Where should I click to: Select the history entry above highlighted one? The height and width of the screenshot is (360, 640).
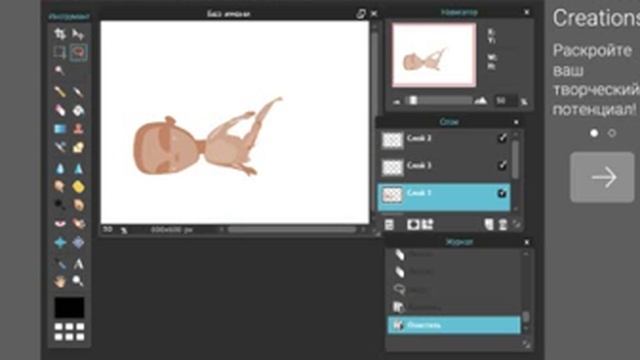coord(454,307)
